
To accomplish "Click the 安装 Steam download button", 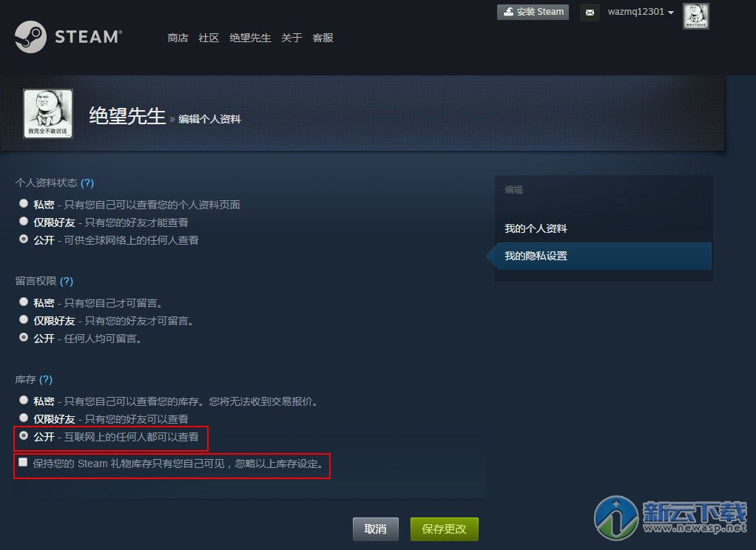I will coord(533,12).
